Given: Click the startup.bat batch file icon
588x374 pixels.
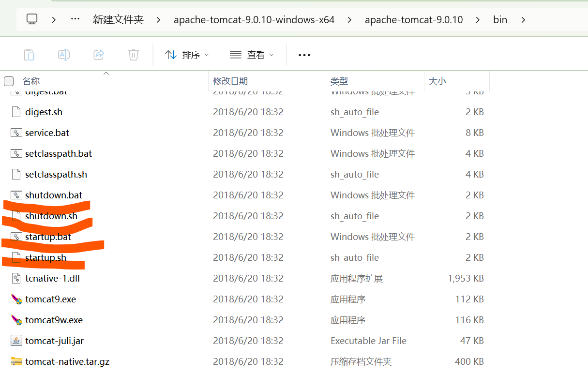Looking at the screenshot, I should click(16, 237).
